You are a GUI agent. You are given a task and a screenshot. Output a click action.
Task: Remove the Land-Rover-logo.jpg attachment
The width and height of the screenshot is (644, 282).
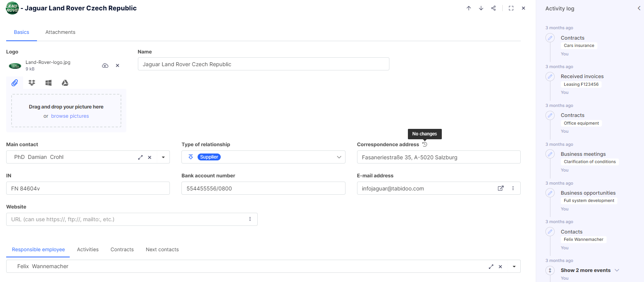pyautogui.click(x=117, y=65)
